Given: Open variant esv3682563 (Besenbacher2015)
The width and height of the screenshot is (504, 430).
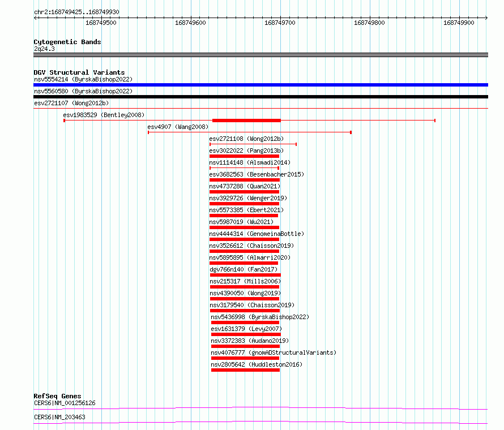Looking at the screenshot, I should (257, 174).
